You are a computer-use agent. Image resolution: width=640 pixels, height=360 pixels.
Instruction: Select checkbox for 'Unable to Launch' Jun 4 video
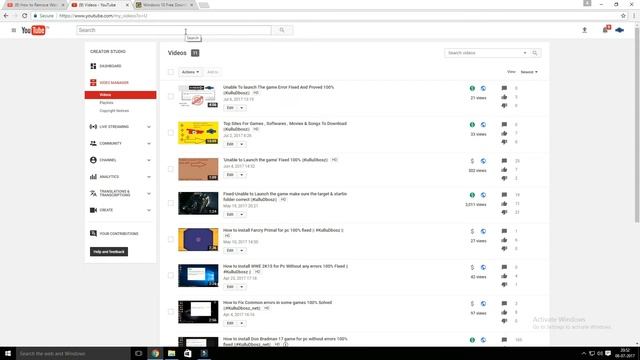tap(171, 169)
